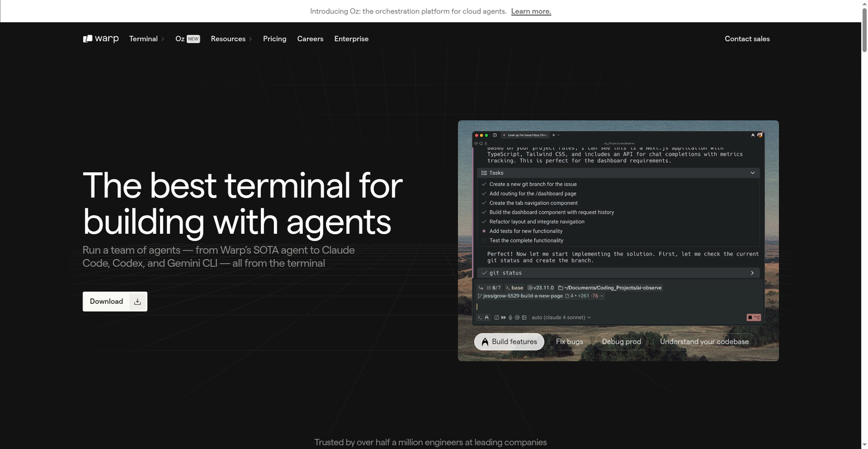
Task: Click the fast-forward icon in terminal input bar
Action: (503, 318)
